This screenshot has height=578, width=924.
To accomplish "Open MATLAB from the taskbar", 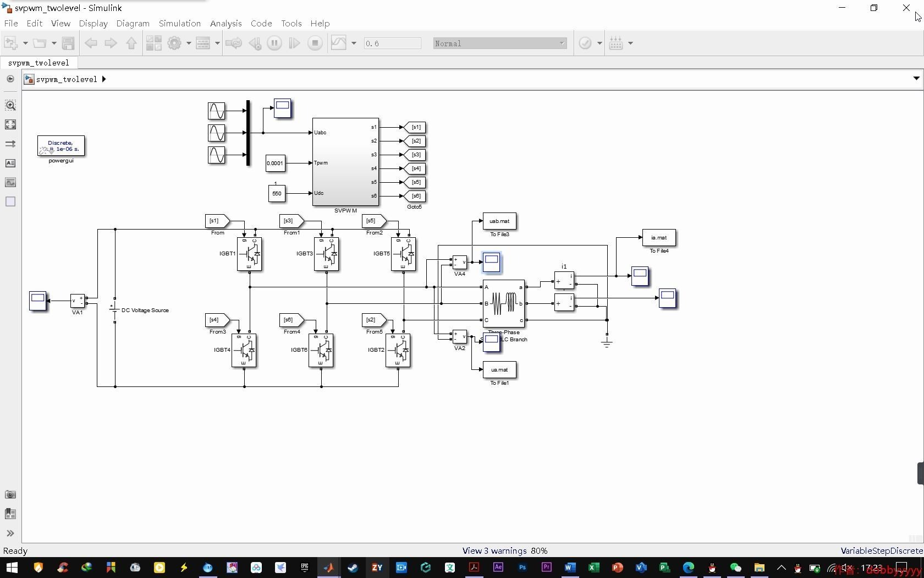I will point(329,568).
